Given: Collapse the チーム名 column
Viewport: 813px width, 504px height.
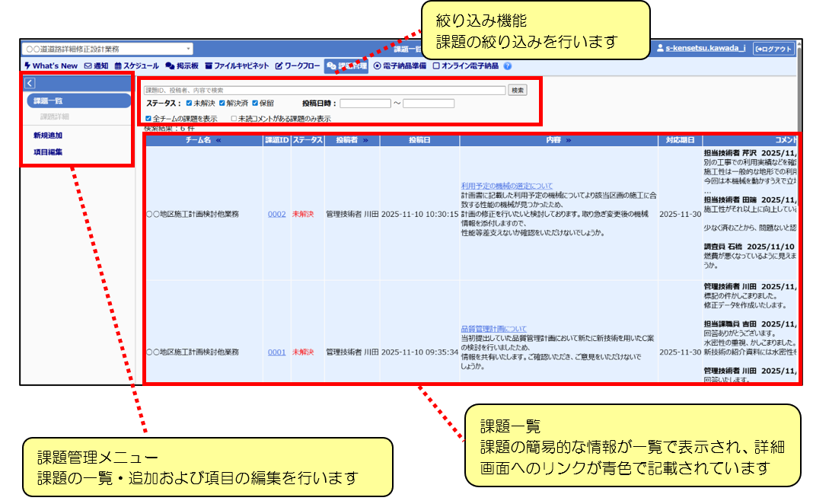Looking at the screenshot, I should tap(218, 140).
